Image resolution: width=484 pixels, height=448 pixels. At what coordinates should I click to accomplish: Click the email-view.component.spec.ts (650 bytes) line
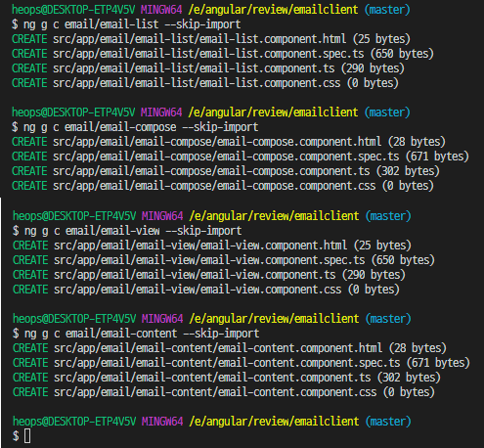coord(224,260)
